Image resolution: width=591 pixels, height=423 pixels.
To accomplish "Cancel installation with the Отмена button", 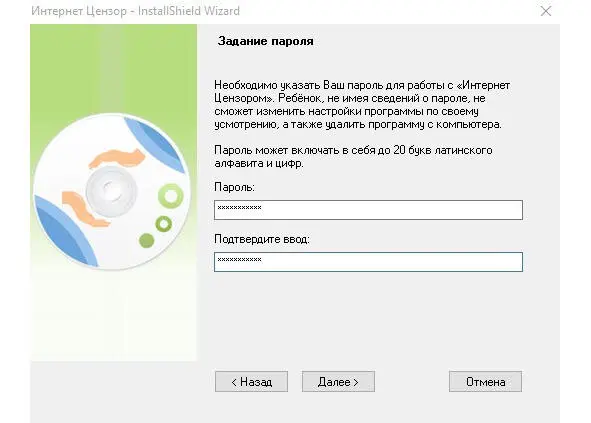I will 485,382.
